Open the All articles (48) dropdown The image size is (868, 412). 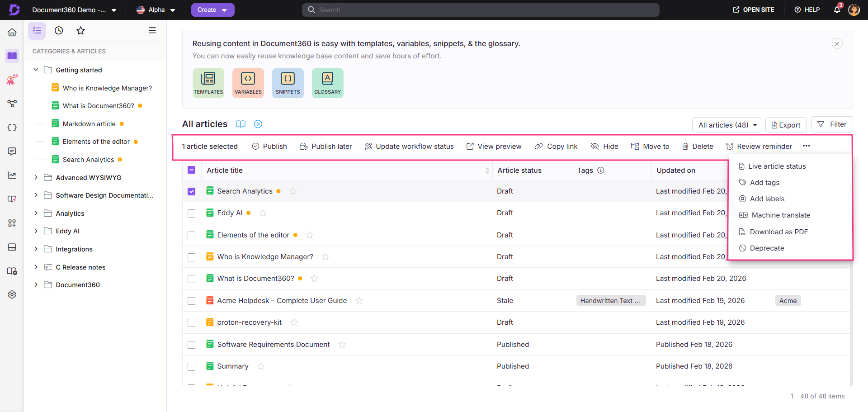pos(726,125)
